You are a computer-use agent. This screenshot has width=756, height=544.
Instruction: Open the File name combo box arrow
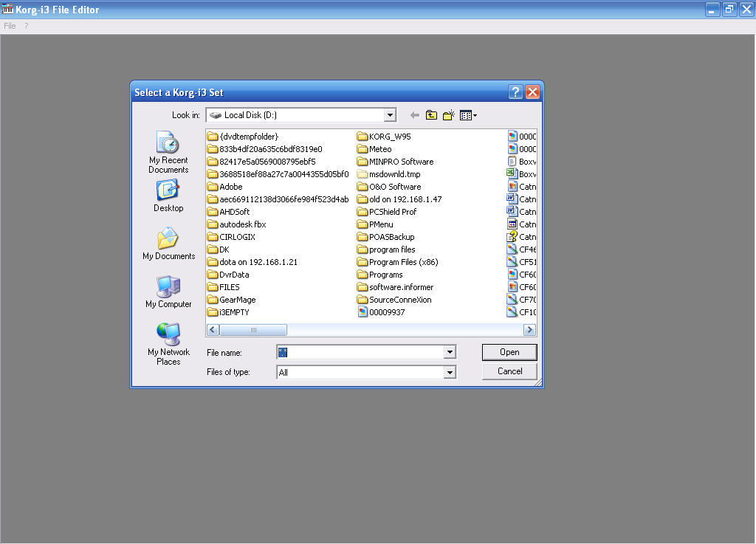point(450,352)
